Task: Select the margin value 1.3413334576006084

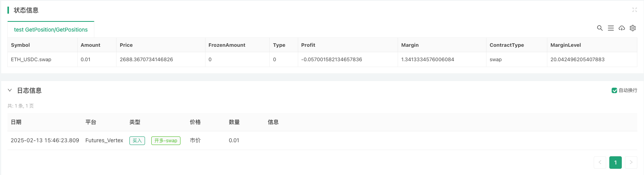Action: click(x=428, y=60)
